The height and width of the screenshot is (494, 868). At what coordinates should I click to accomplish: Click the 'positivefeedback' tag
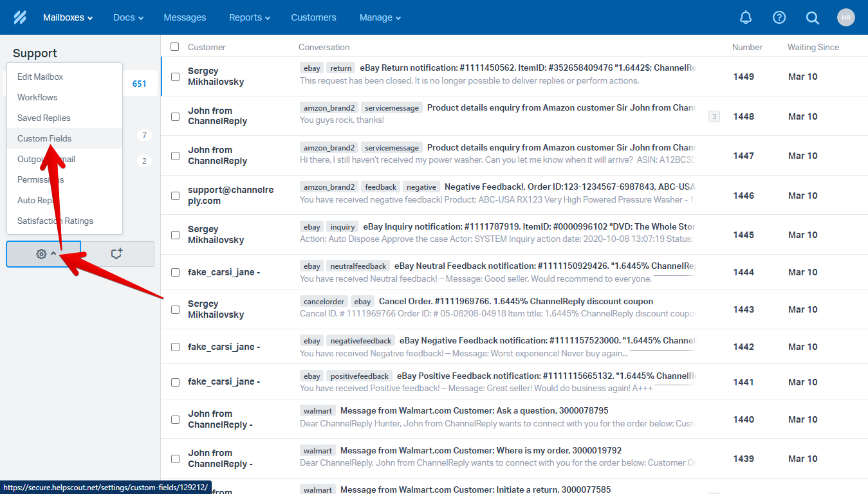tap(359, 376)
